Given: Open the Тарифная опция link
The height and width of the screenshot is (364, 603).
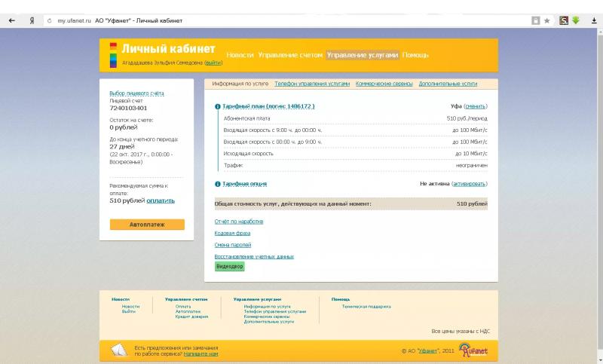Looking at the screenshot, I should tap(244, 184).
